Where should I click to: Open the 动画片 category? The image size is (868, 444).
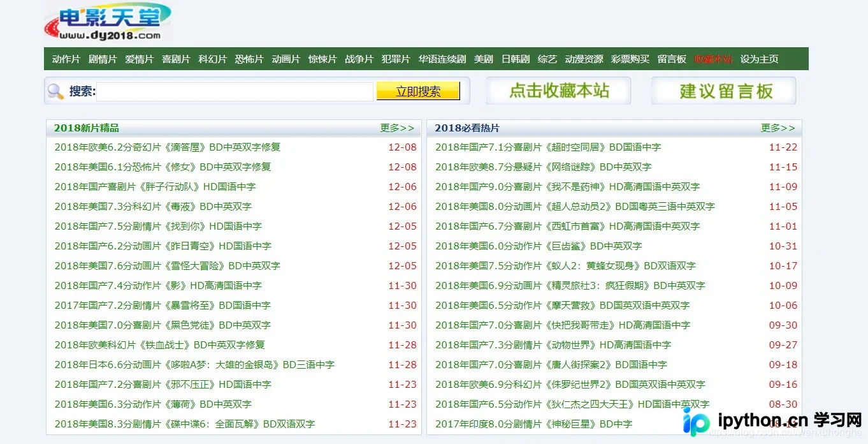[x=286, y=59]
